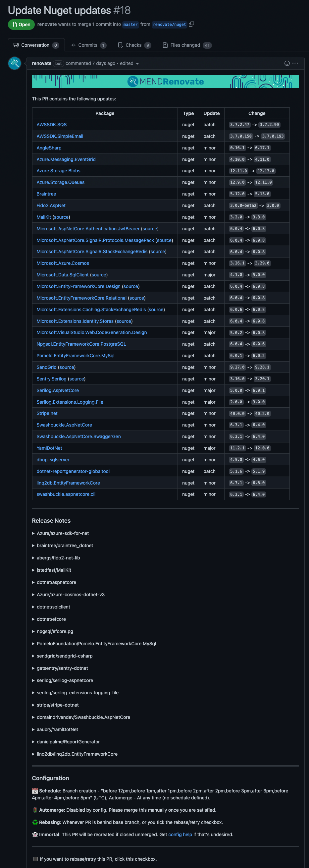This screenshot has width=309, height=868.
Task: Click the Release Notes heading
Action: (x=51, y=521)
